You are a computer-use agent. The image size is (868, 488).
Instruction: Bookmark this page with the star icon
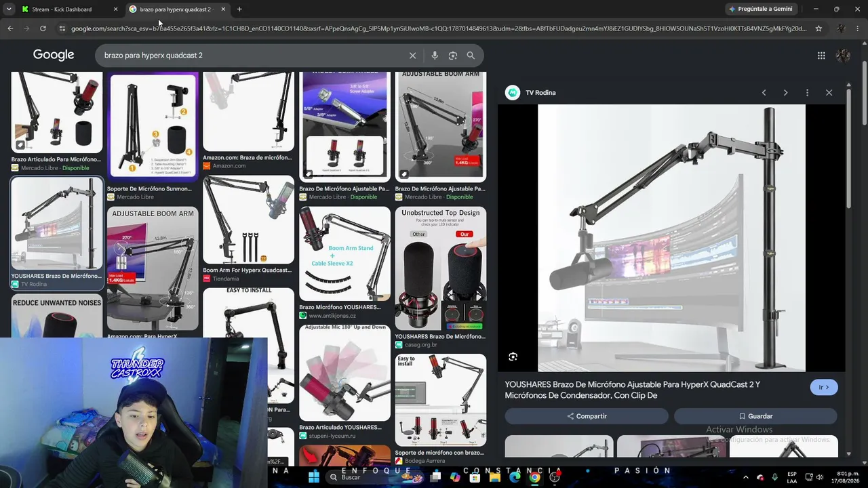pos(818,28)
